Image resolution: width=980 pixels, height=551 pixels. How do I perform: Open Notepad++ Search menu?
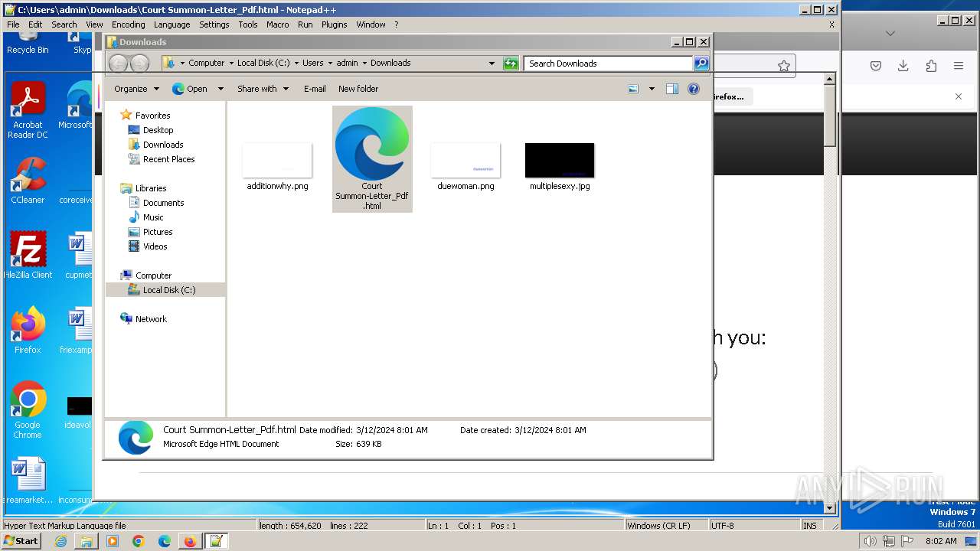coord(64,24)
